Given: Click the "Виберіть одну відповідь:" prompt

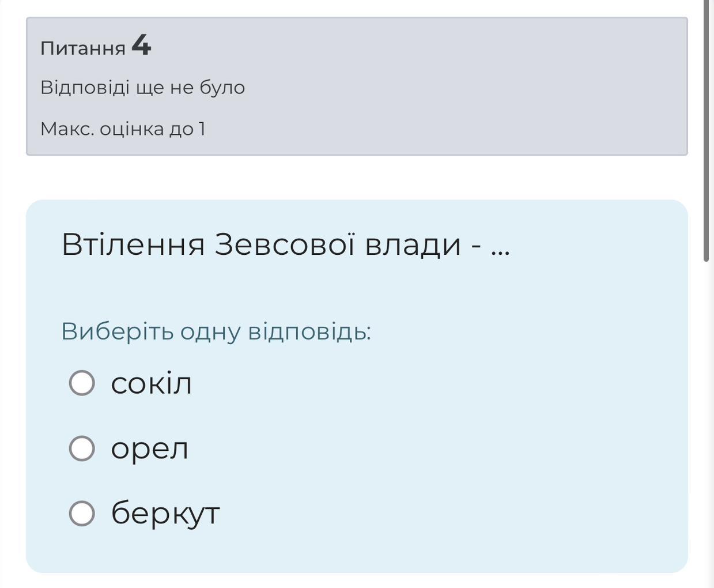Looking at the screenshot, I should click(216, 331).
